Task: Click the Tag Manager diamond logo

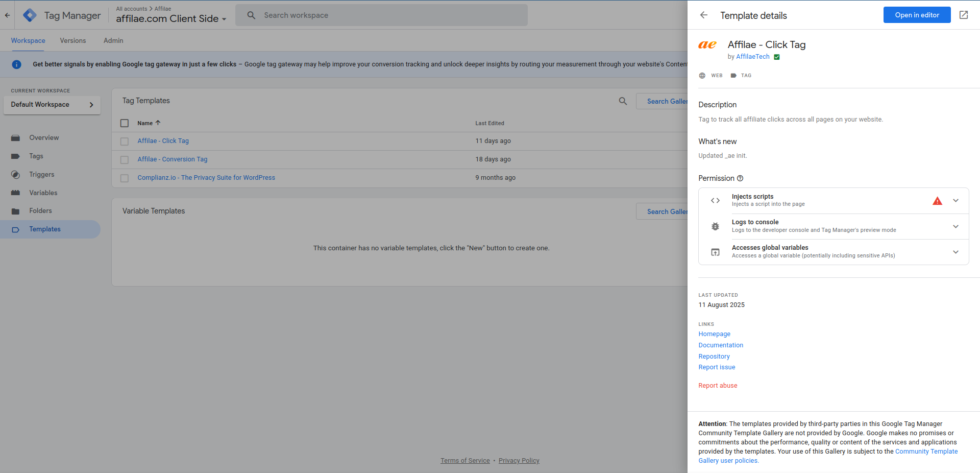Action: click(x=30, y=15)
